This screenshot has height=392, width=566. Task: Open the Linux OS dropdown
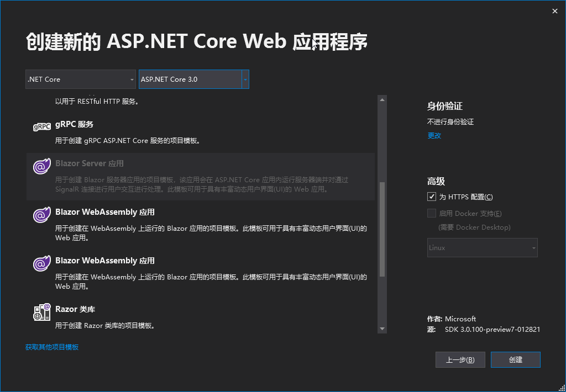click(482, 248)
